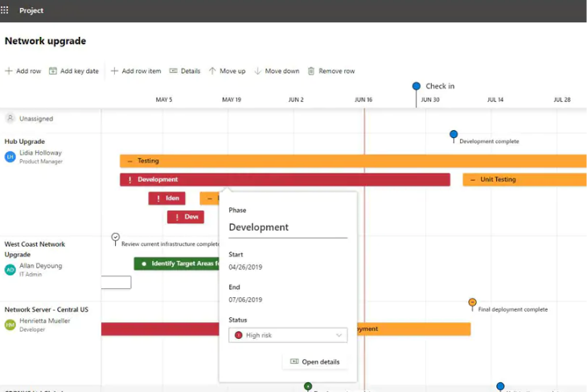Click Lidia Holloway's avatar icon
This screenshot has width=587, height=392.
pos(10,157)
